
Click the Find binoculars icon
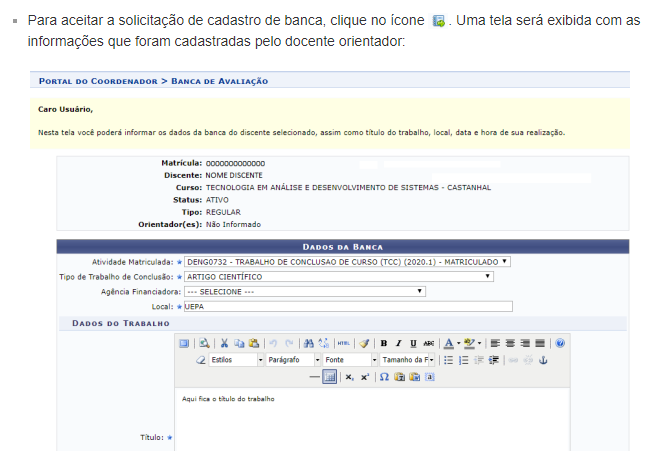tap(308, 343)
